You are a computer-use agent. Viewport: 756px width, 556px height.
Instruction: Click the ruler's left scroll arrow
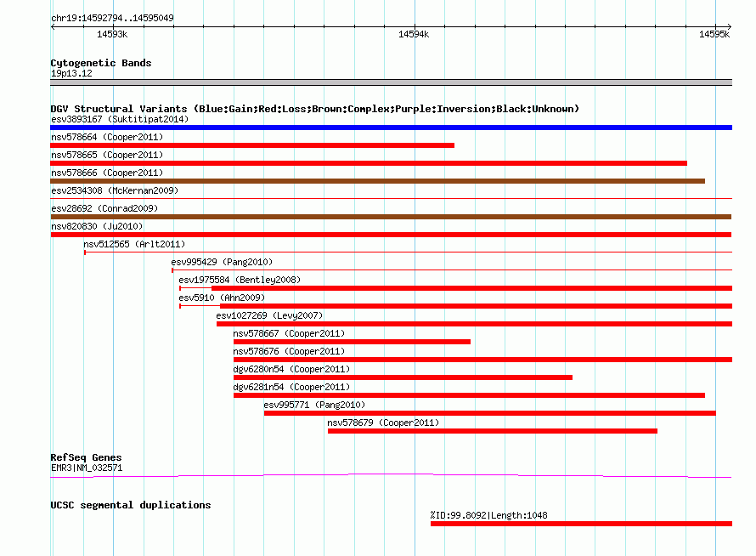point(53,26)
